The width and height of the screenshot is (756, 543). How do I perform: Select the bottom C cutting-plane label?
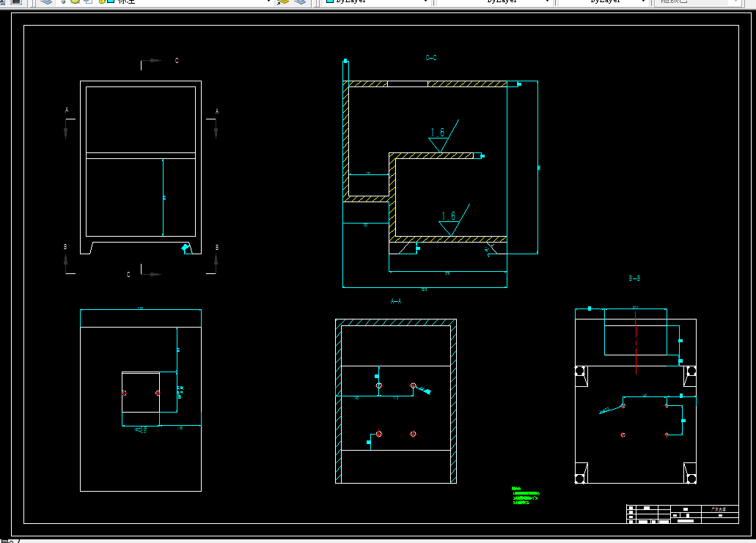(128, 275)
